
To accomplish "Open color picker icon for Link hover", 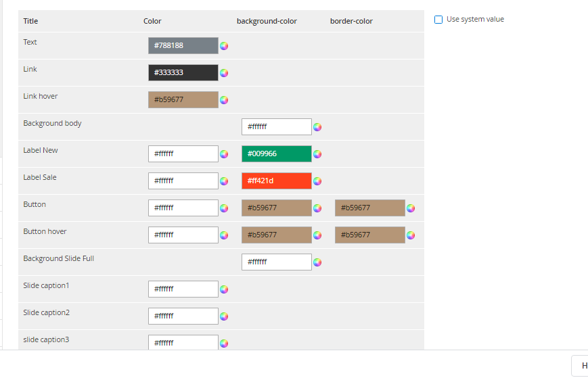I will pyautogui.click(x=224, y=100).
